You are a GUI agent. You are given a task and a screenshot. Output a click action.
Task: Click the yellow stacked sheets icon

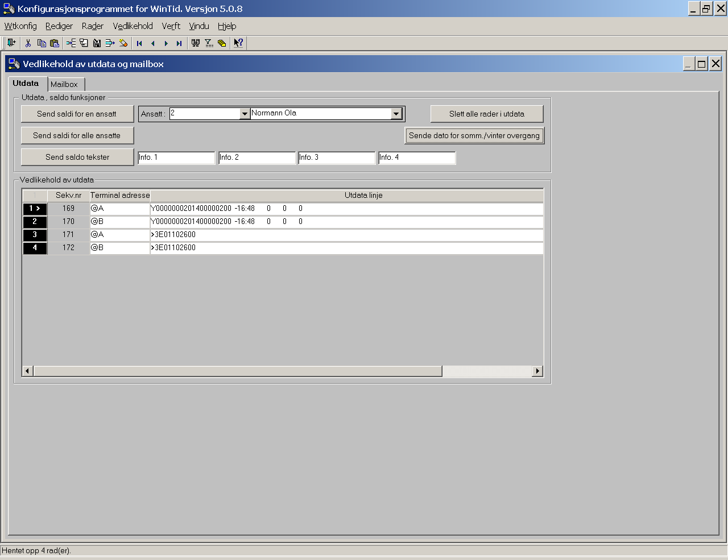pos(222,43)
